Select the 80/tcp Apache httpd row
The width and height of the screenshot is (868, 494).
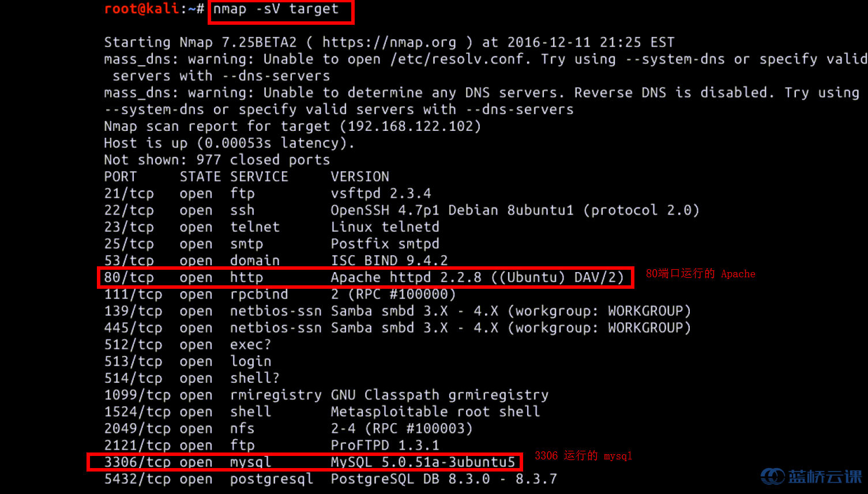tap(365, 277)
